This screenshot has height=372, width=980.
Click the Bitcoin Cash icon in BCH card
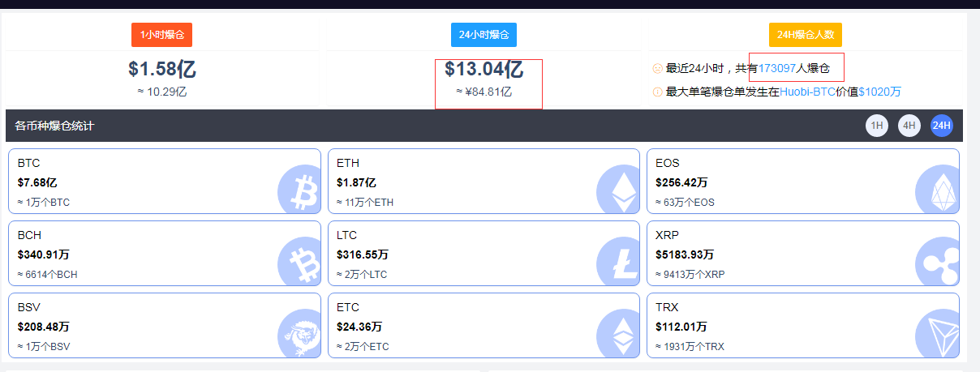coord(299,263)
